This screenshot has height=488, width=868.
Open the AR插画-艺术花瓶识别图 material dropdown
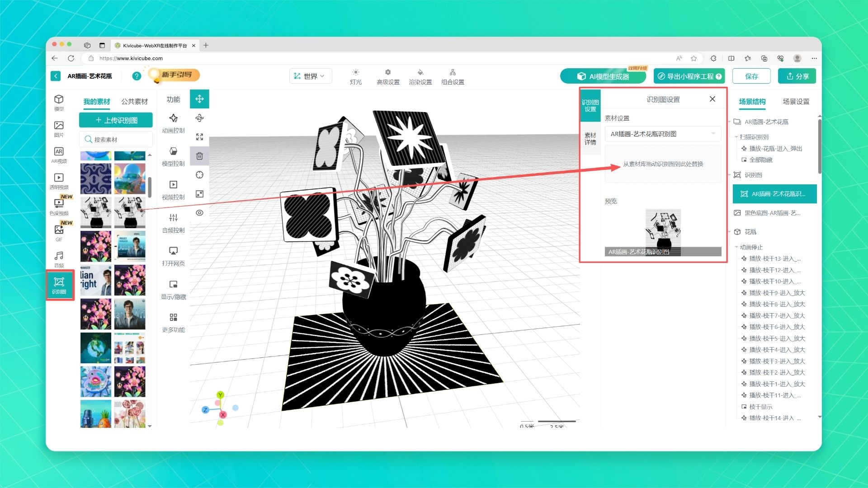663,134
